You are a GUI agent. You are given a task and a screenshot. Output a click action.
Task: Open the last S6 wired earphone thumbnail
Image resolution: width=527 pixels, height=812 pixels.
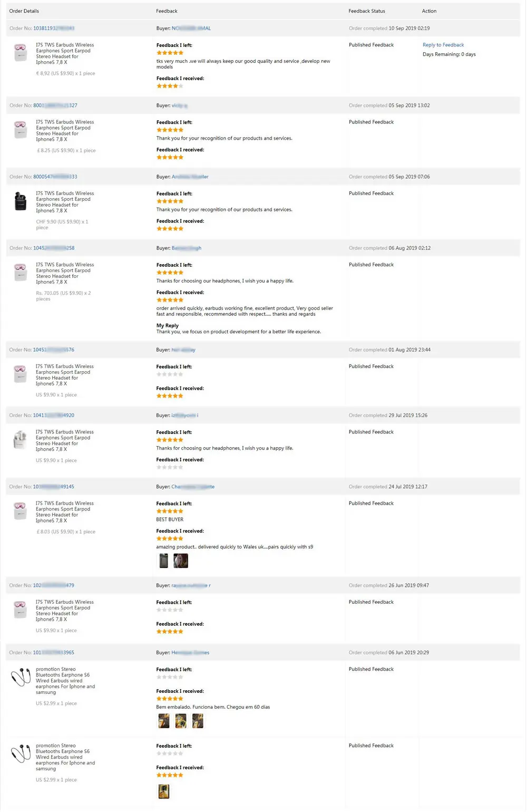coord(21,753)
